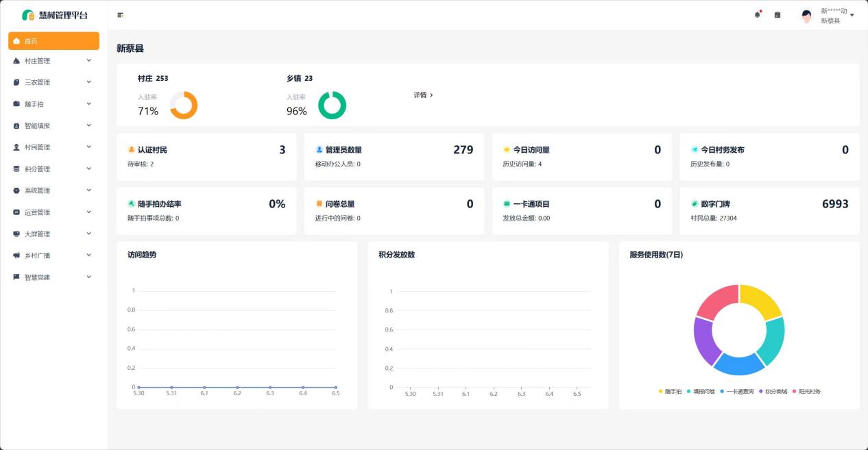The image size is (868, 450).
Task: Click the user avatar picture
Action: pyautogui.click(x=806, y=16)
